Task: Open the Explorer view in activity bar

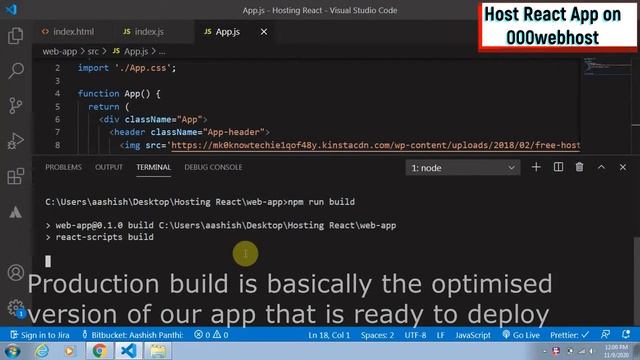Action: coord(16,36)
